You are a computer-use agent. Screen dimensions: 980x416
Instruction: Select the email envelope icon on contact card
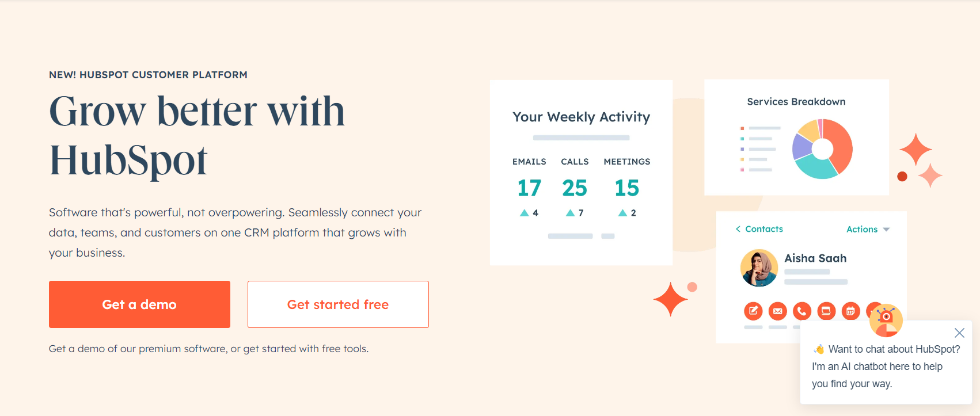point(777,311)
